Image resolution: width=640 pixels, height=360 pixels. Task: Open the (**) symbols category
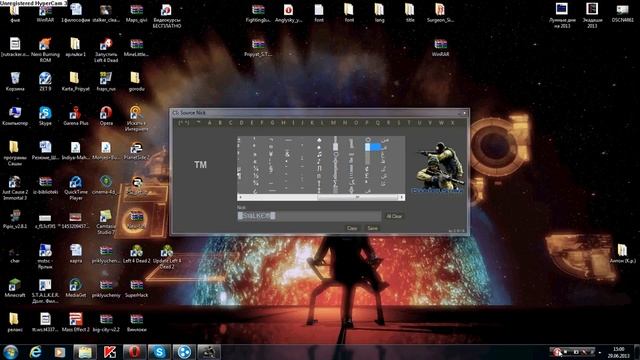[184, 122]
